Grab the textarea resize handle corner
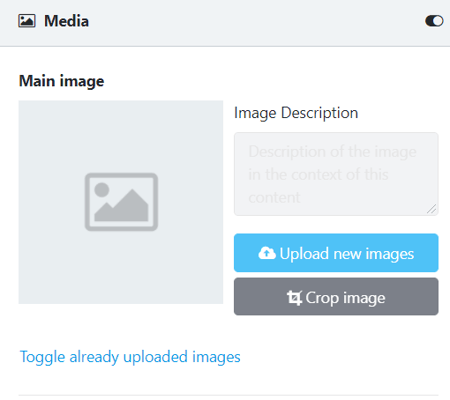The image size is (450, 400). point(432,209)
